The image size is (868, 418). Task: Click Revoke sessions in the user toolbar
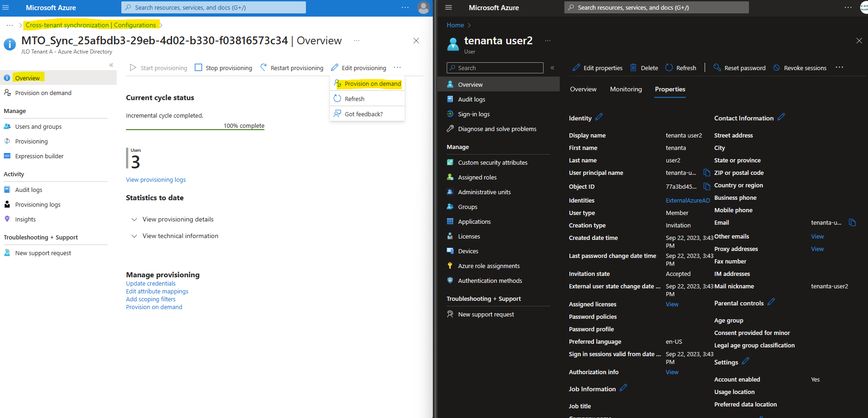pyautogui.click(x=800, y=68)
